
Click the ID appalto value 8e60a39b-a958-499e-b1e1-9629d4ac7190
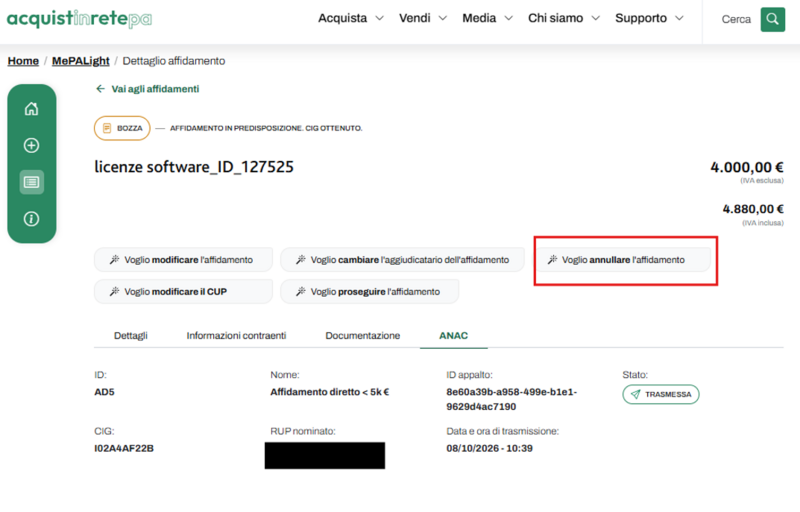[512, 399]
